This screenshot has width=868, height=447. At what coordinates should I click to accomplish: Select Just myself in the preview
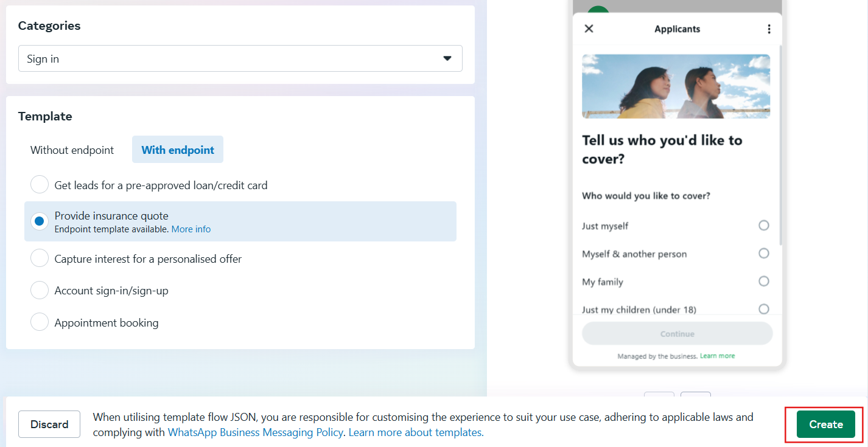point(763,226)
